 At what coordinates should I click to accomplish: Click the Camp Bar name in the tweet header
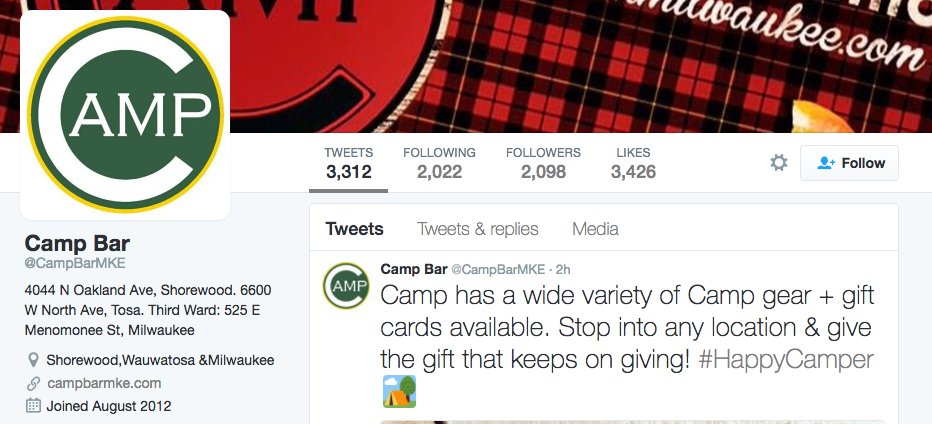414,269
